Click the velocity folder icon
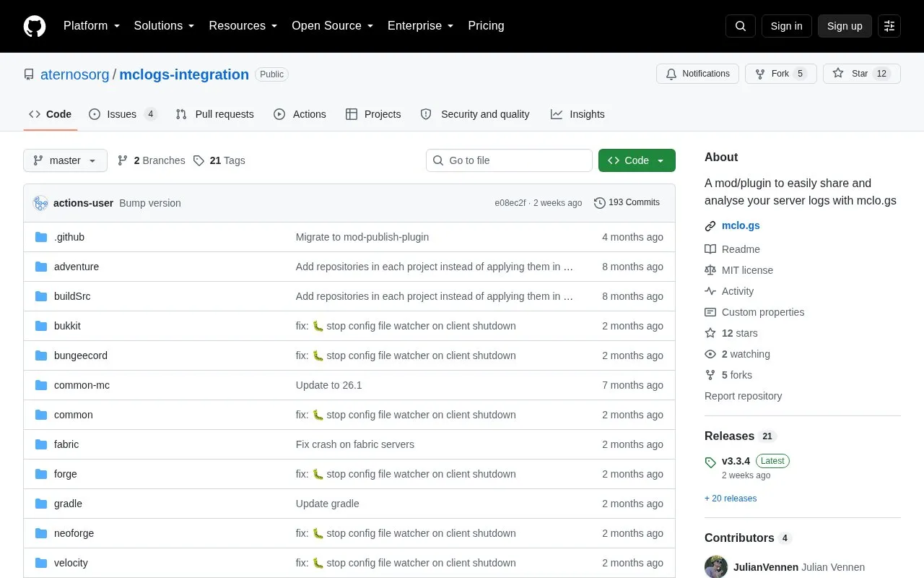 point(41,563)
